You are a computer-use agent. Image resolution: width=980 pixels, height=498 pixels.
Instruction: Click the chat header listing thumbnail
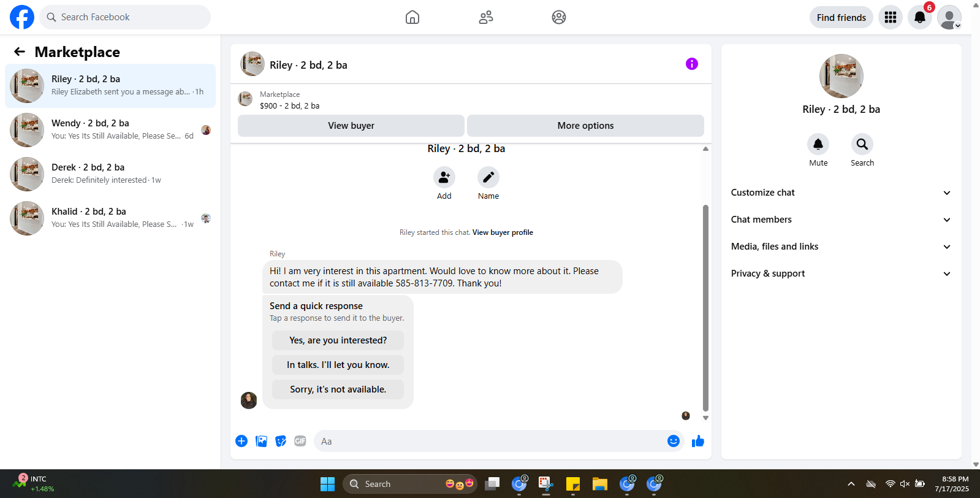[253, 64]
